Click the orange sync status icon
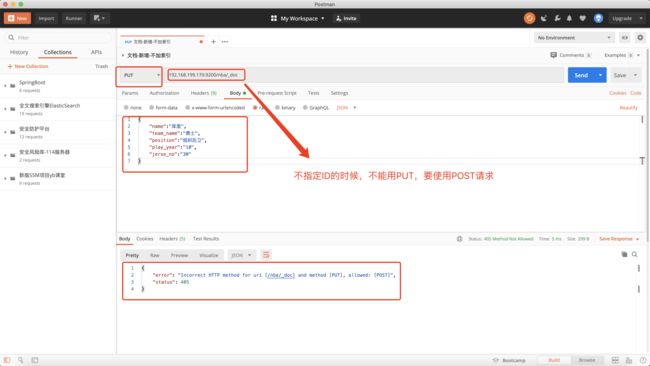The width and height of the screenshot is (650, 366). [x=529, y=18]
